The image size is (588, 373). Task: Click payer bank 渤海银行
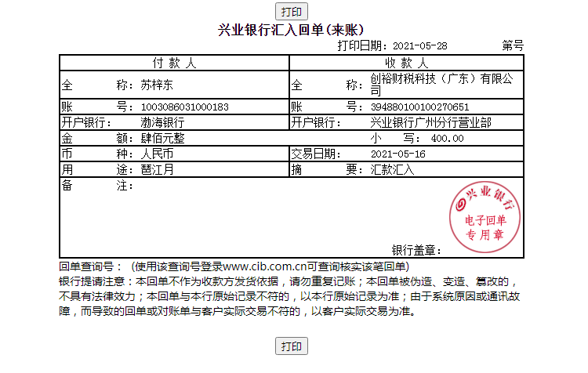click(162, 122)
